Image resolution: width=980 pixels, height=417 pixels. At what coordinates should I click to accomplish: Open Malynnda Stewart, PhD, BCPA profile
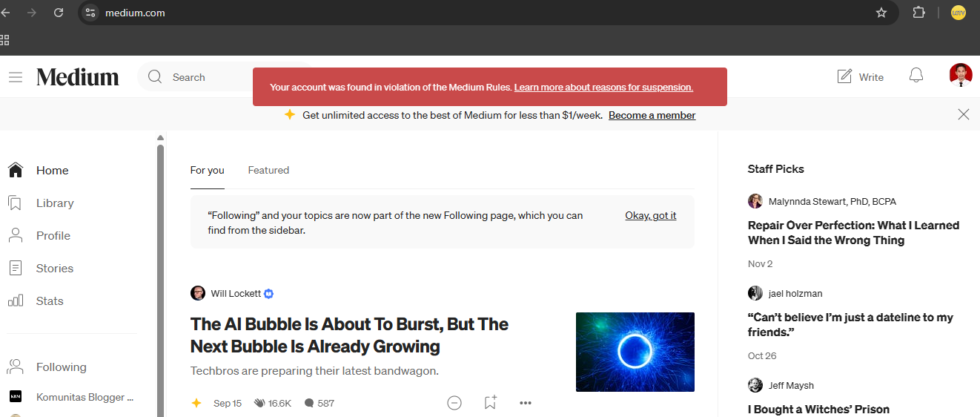[832, 201]
